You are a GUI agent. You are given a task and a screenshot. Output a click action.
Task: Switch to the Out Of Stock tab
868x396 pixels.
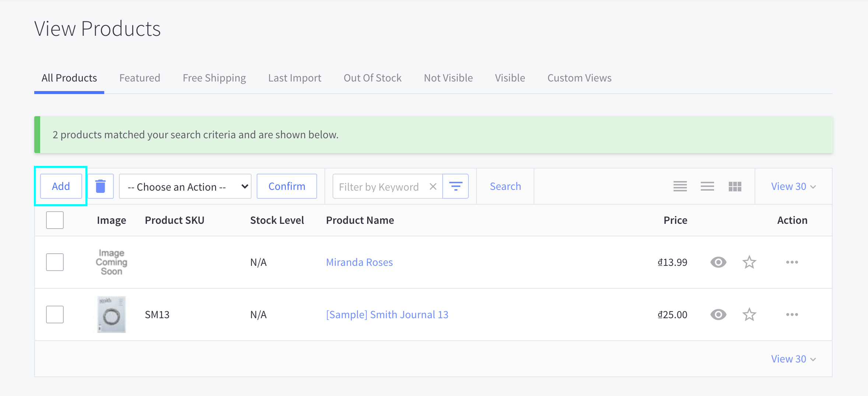click(372, 78)
